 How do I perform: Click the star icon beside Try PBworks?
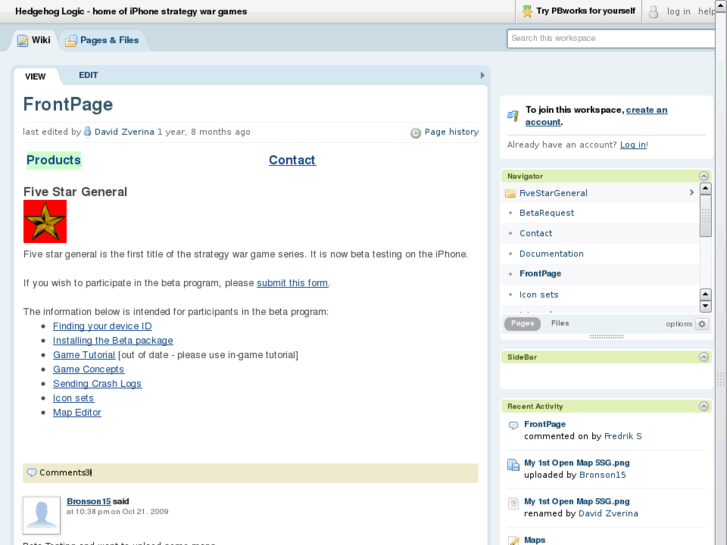527,11
